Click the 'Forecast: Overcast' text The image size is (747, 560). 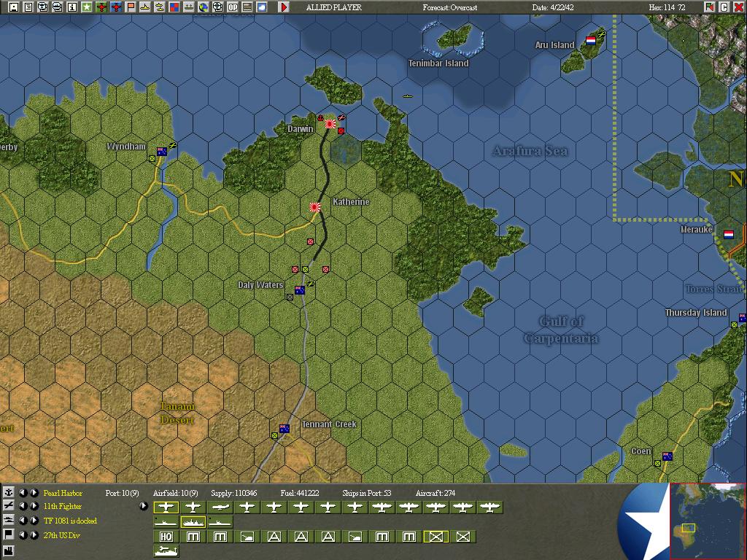(x=449, y=7)
